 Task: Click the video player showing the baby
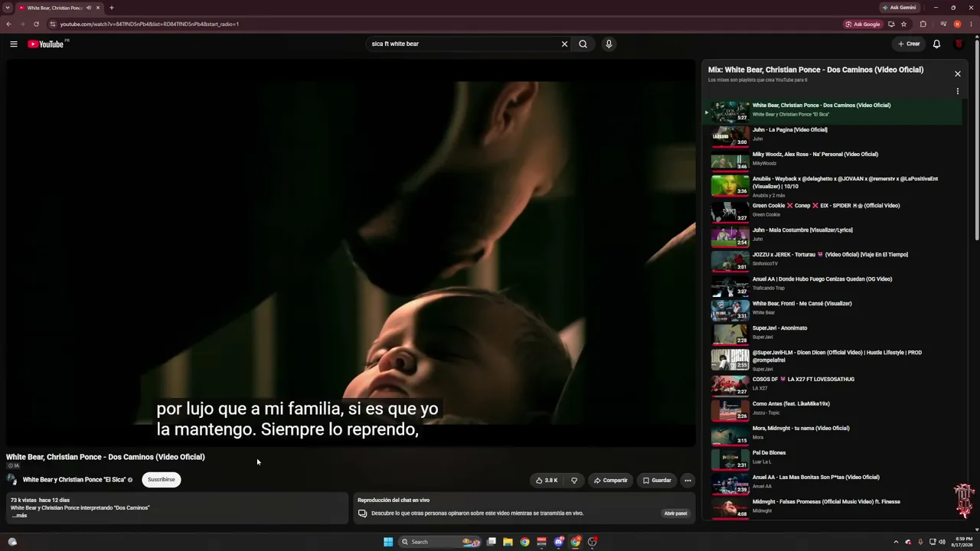click(351, 253)
